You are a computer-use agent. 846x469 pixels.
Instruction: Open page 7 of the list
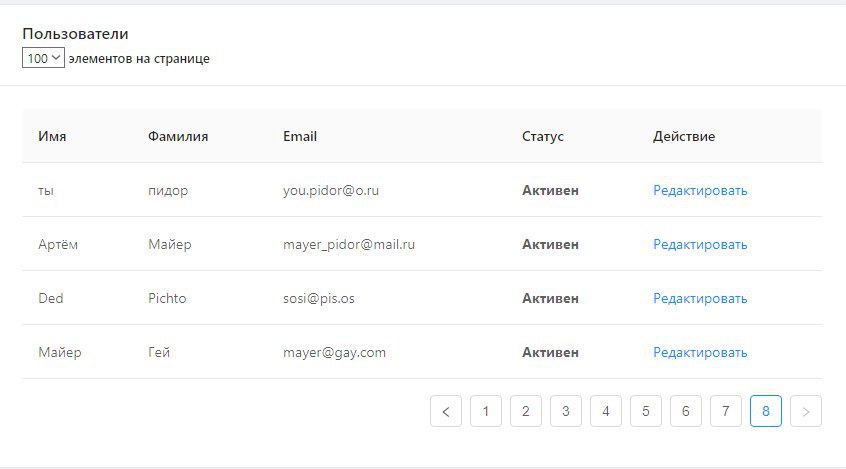(726, 411)
